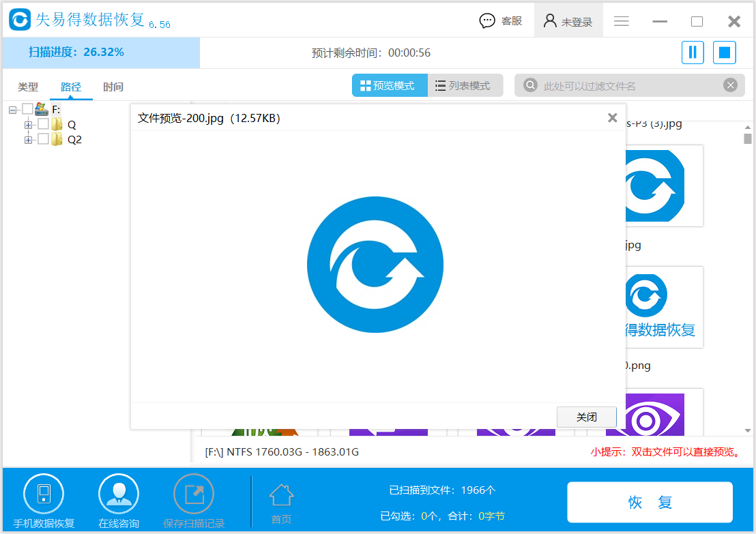This screenshot has width=756, height=534.
Task: Select the F: drive icon in the tree
Action: tap(42, 109)
